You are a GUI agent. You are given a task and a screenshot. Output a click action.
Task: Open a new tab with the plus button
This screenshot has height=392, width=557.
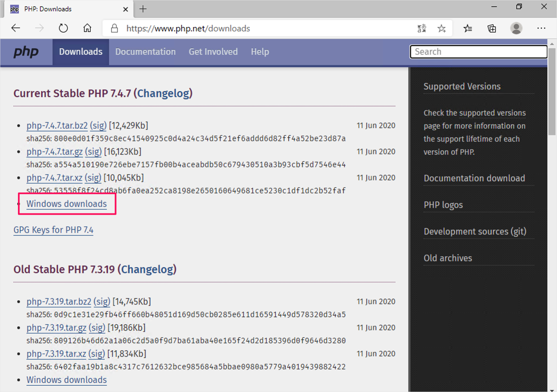pos(143,9)
